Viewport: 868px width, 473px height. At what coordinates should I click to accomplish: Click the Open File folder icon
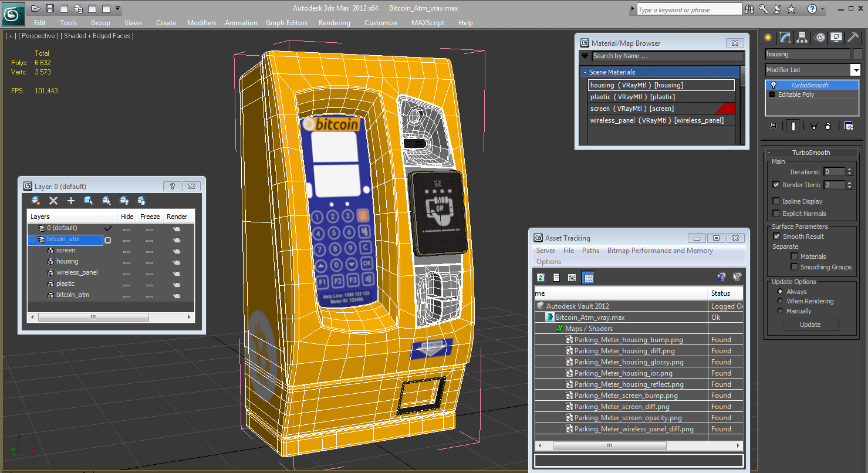(36, 9)
